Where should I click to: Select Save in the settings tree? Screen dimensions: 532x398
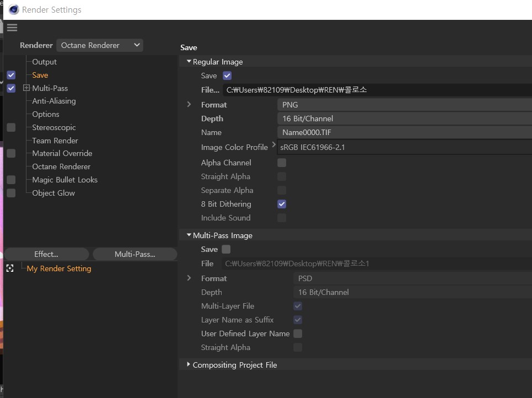(40, 75)
